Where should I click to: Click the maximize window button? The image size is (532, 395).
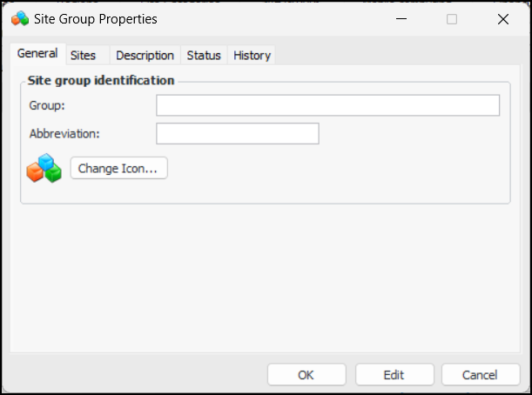coord(452,18)
